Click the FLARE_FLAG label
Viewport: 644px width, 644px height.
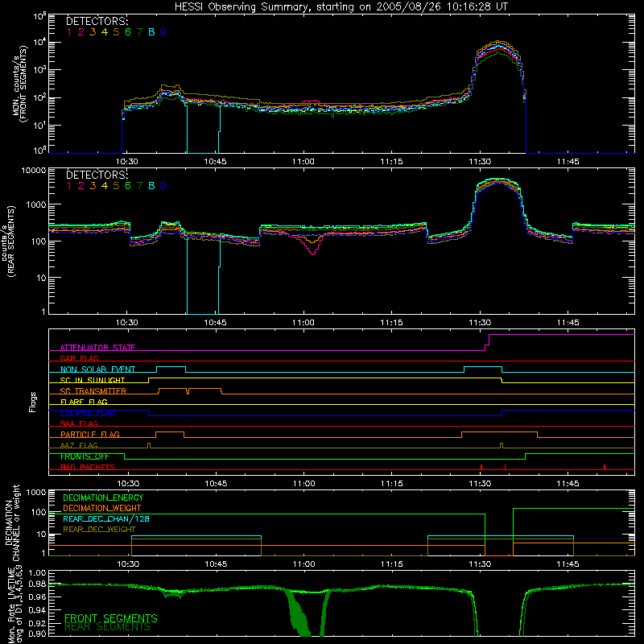[84, 402]
